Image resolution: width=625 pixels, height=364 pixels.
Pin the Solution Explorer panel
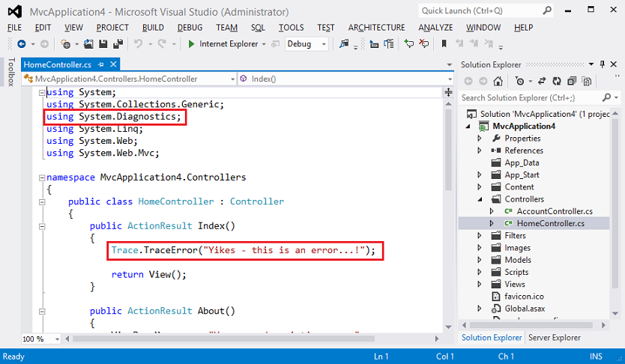603,64
